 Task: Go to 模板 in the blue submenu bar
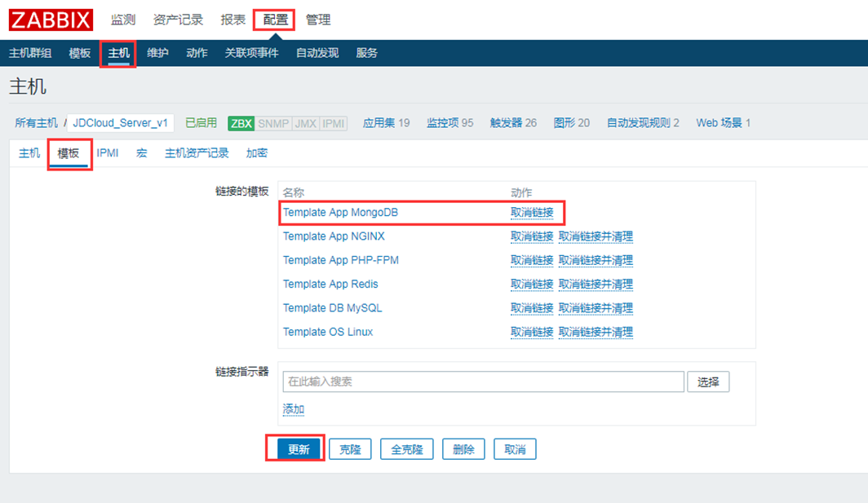point(80,53)
